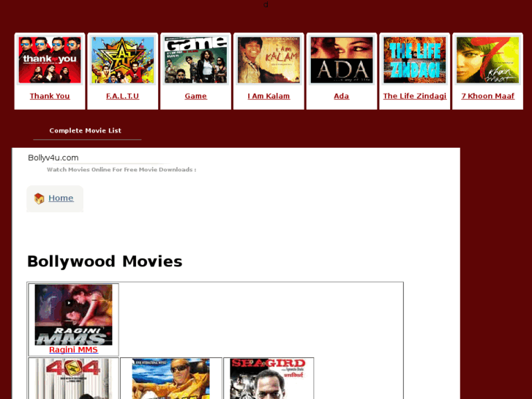Open the I Am Kalam poster
Viewport: 532px width, 399px height.
click(269, 60)
